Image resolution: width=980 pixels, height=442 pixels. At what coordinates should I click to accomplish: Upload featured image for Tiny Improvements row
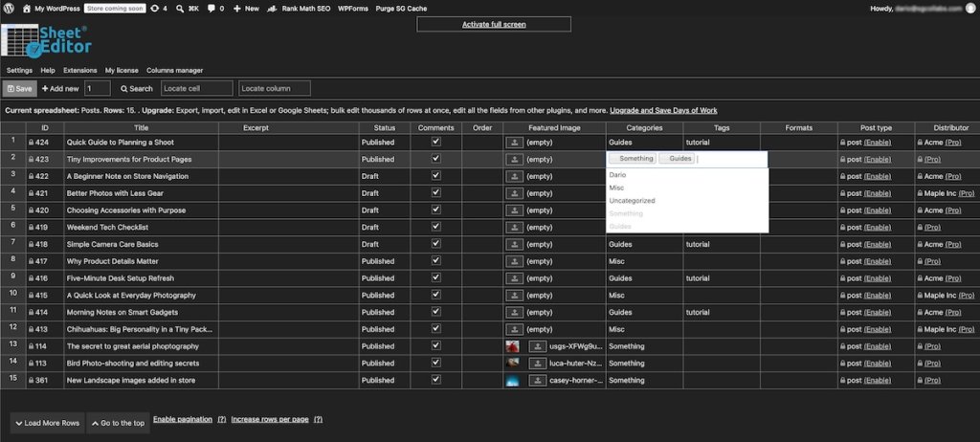click(514, 160)
